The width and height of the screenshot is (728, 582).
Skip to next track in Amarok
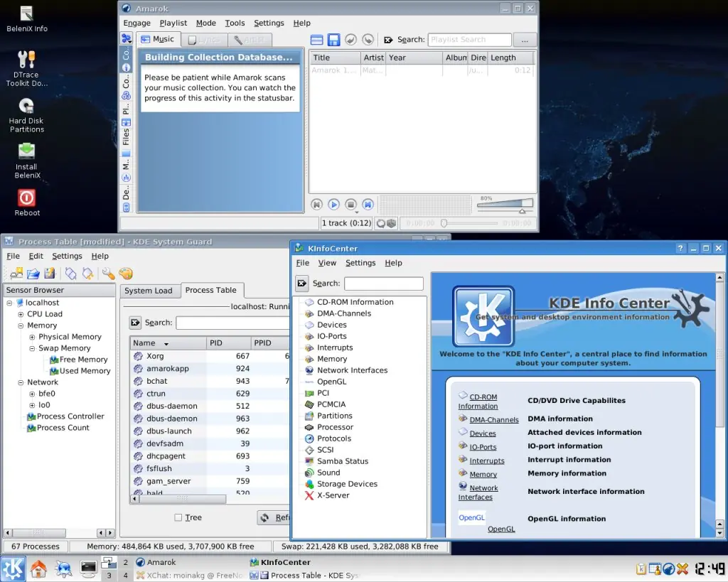pyautogui.click(x=368, y=205)
